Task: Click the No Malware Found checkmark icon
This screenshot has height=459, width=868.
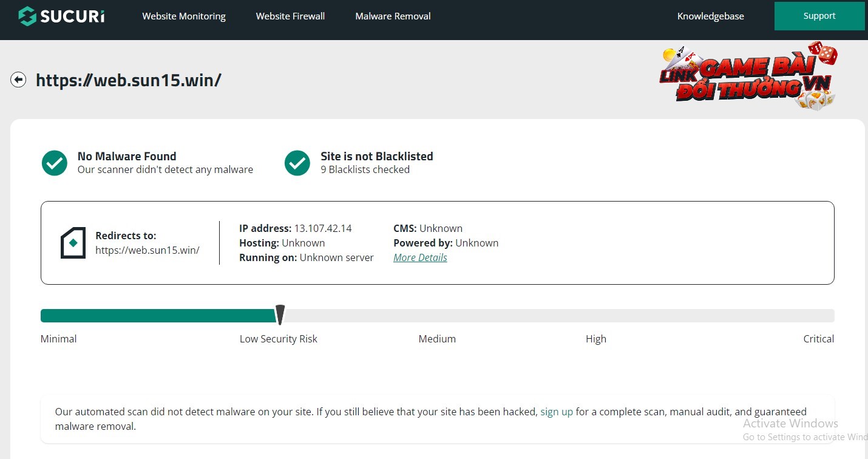Action: tap(55, 163)
